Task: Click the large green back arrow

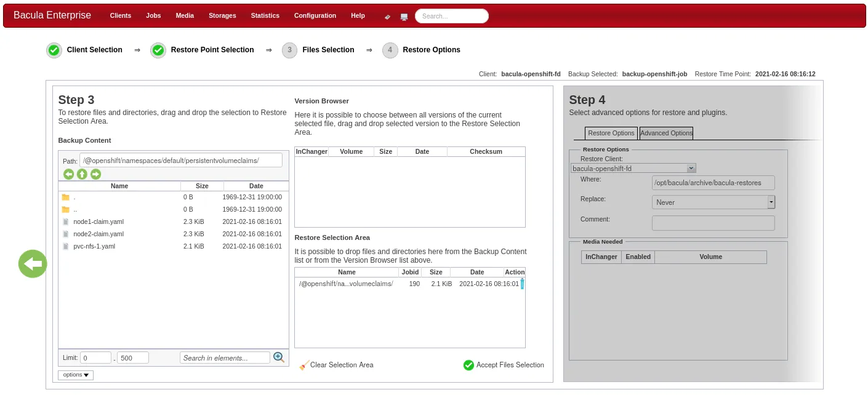Action: [33, 264]
